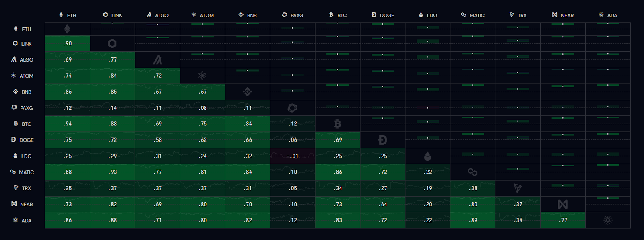Select the ATOM icon in the column header

194,15
